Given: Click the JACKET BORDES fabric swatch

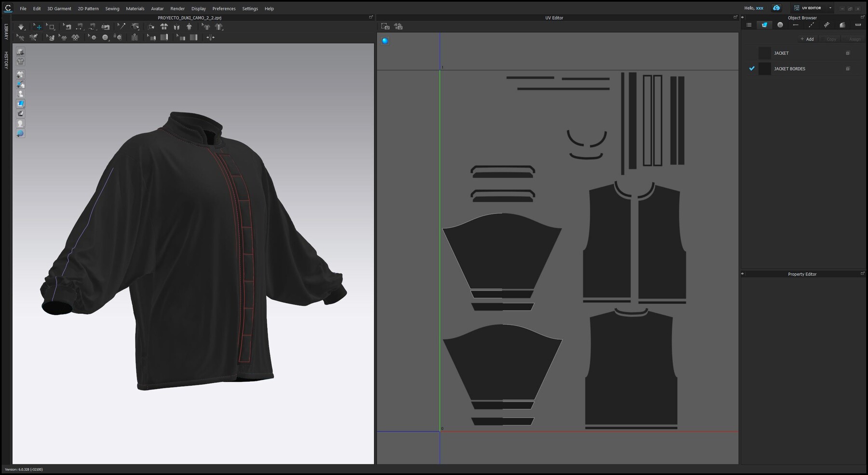Looking at the screenshot, I should coord(764,69).
